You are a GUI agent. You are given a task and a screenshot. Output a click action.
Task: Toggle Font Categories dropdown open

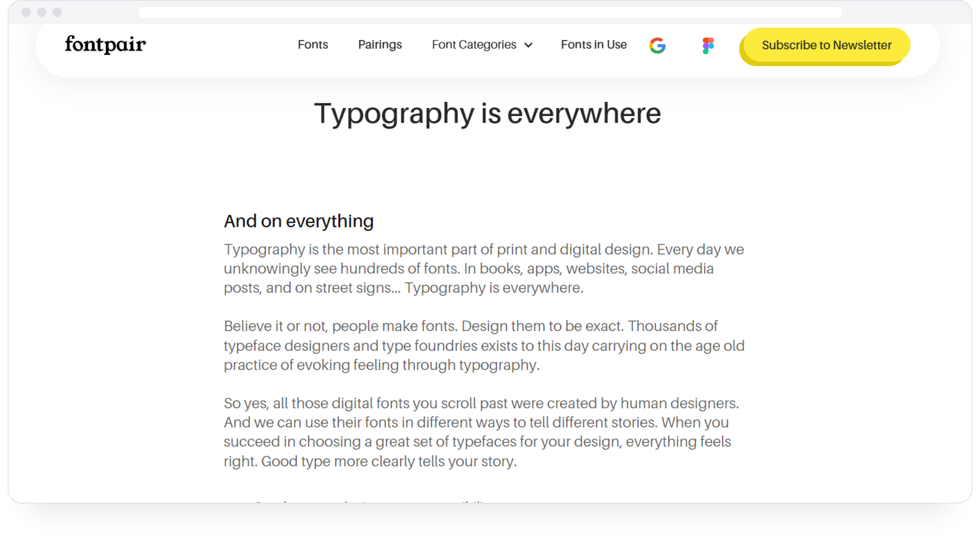click(481, 45)
